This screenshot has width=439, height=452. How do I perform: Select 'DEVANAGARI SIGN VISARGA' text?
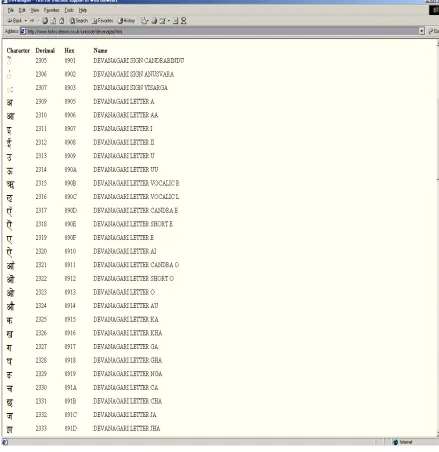click(130, 88)
